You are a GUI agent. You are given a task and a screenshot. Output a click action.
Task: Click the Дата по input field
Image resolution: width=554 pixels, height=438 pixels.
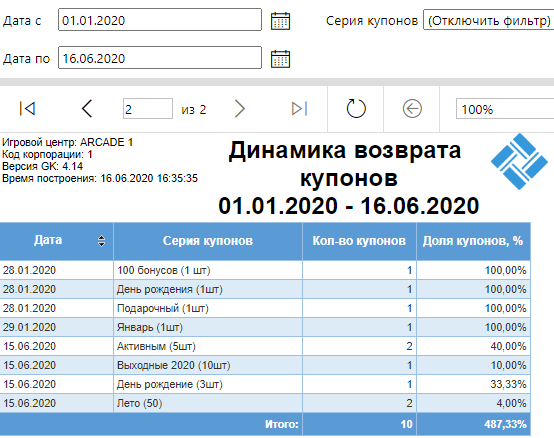[x=160, y=58]
